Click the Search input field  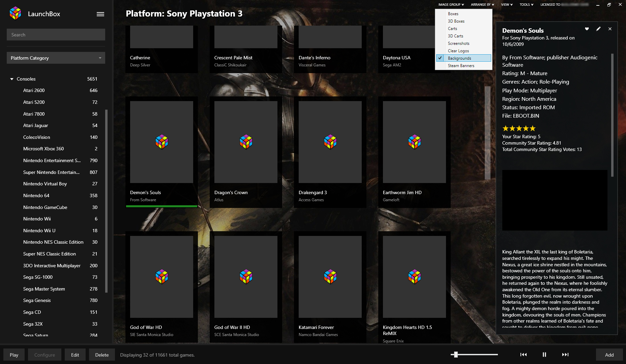(56, 35)
